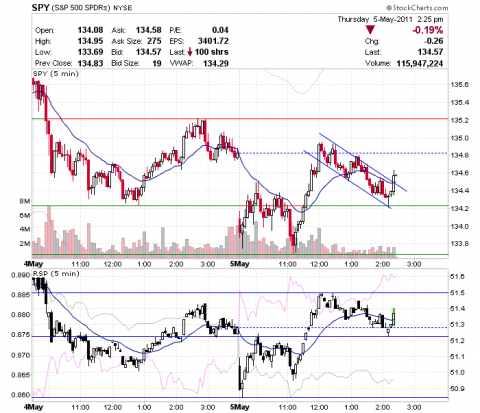
Task: Click the 'SPY (5 min)' panel label
Action: coord(56,74)
